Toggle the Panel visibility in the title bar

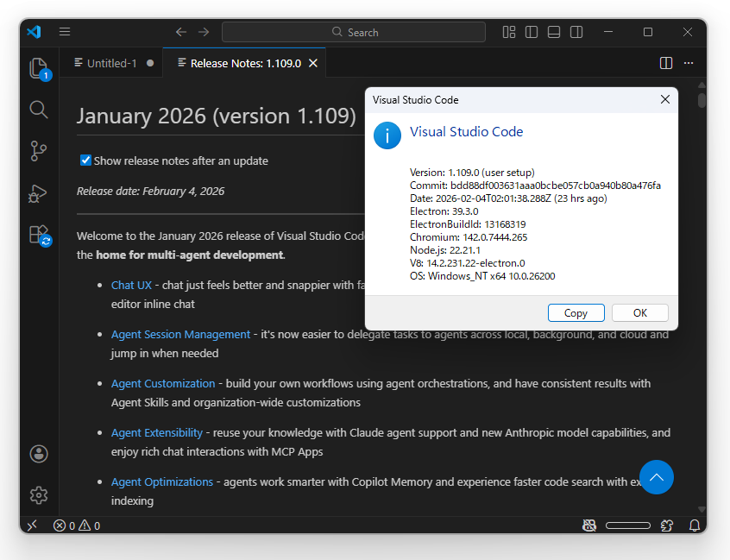tap(553, 31)
